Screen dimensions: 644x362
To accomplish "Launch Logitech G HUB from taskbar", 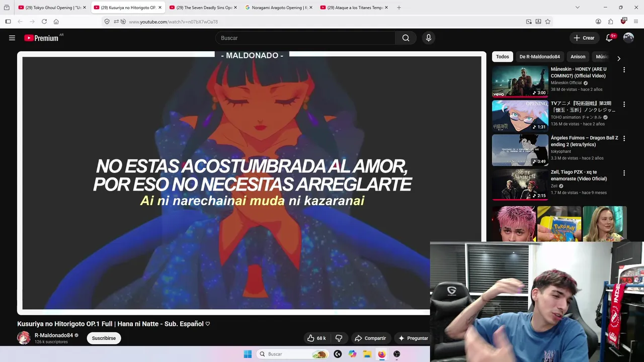I will pos(338,354).
